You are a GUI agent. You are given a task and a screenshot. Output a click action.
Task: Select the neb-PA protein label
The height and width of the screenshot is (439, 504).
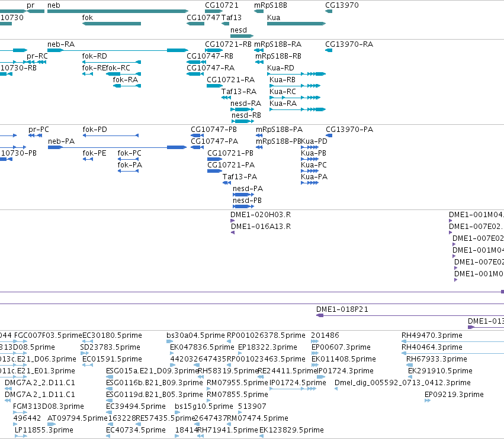pos(62,141)
